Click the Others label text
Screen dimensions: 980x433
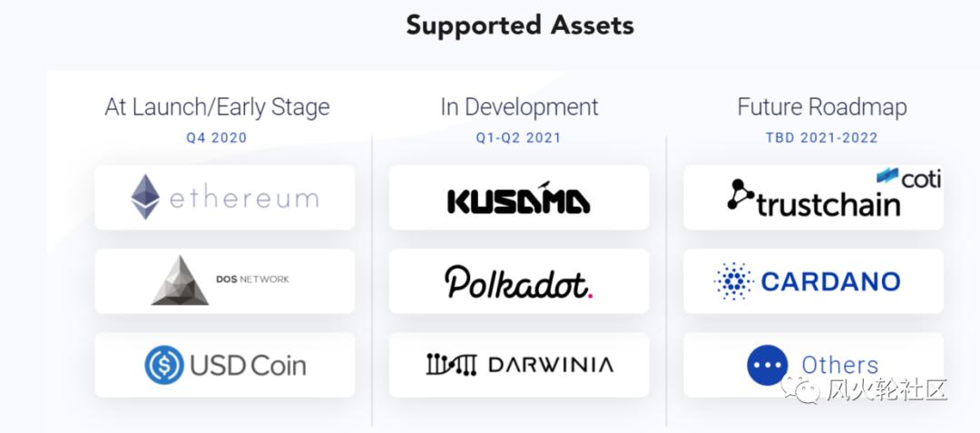tap(839, 365)
